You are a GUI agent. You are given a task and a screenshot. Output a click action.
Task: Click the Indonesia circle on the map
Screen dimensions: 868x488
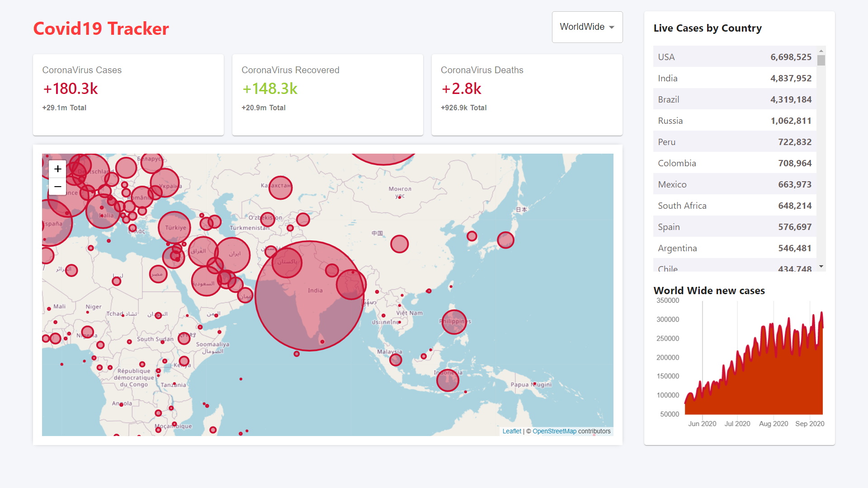(x=448, y=380)
